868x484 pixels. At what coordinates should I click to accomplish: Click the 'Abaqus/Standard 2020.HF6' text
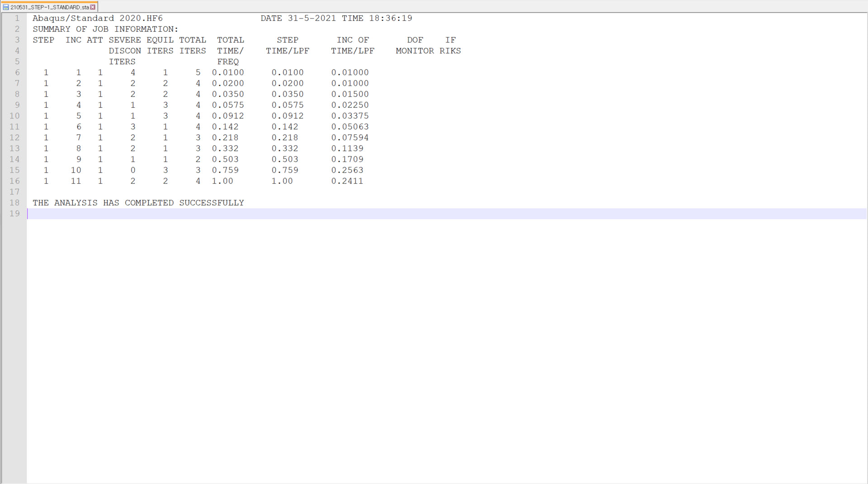(x=98, y=18)
